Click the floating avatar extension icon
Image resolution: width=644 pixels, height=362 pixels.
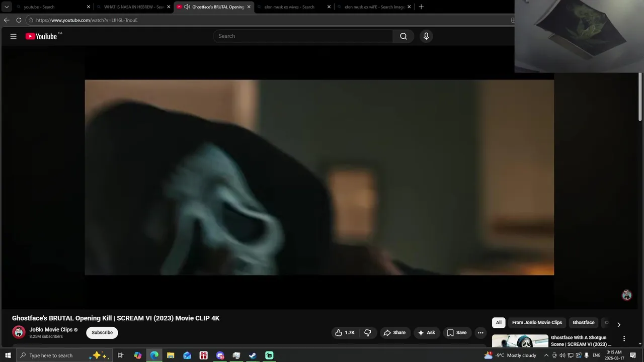(626, 295)
